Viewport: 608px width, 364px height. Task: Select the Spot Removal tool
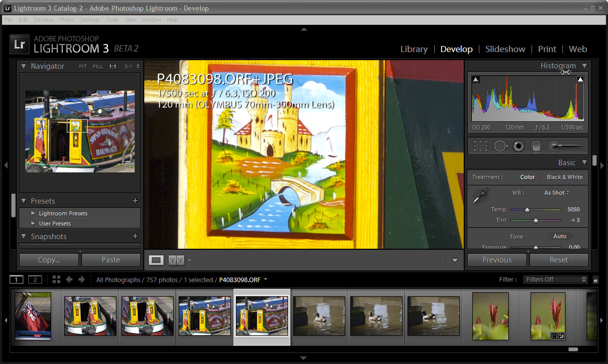pos(501,146)
